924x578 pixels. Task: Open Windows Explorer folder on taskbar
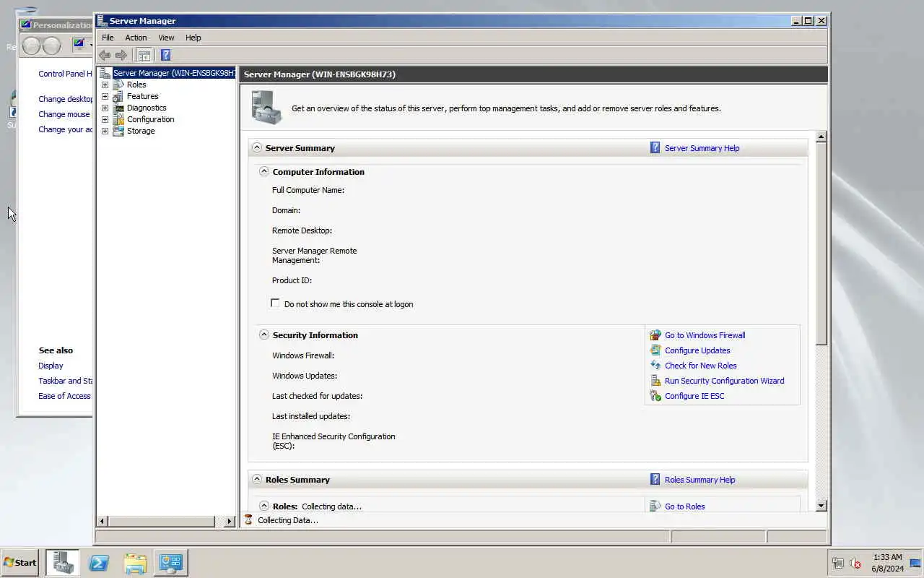[135, 563]
